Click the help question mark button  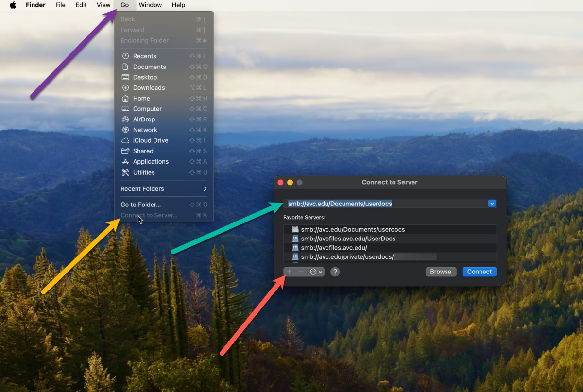click(x=335, y=272)
